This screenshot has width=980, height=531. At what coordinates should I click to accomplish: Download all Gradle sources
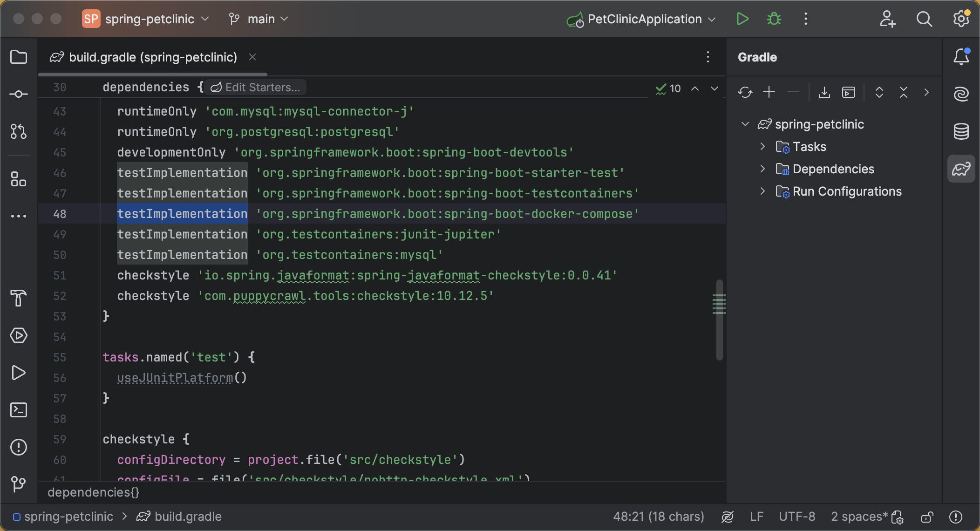tap(824, 92)
